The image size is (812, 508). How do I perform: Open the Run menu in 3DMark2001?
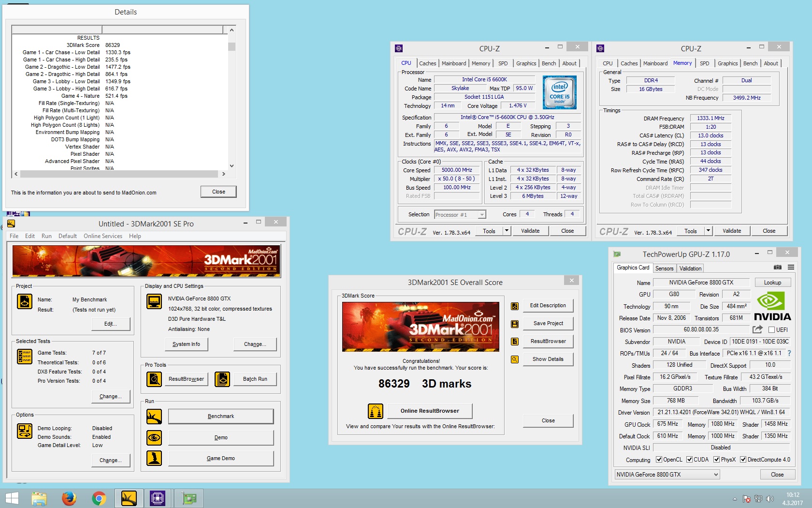(46, 236)
